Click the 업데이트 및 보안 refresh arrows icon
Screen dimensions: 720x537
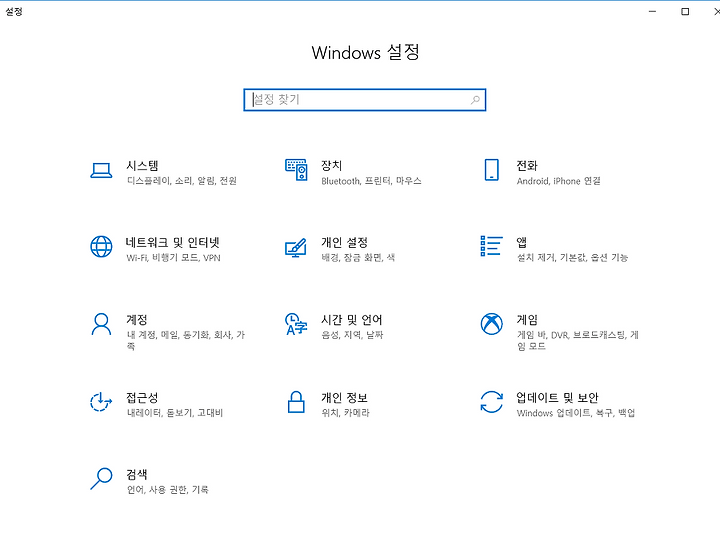coord(491,402)
